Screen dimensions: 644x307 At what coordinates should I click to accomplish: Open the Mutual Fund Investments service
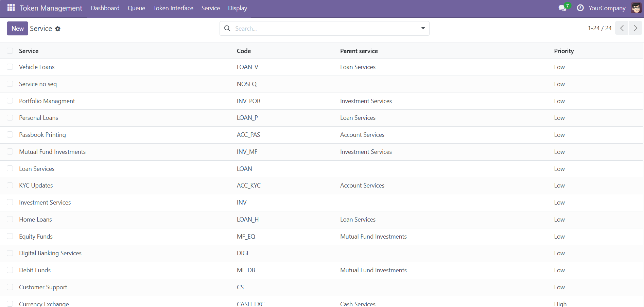point(52,151)
